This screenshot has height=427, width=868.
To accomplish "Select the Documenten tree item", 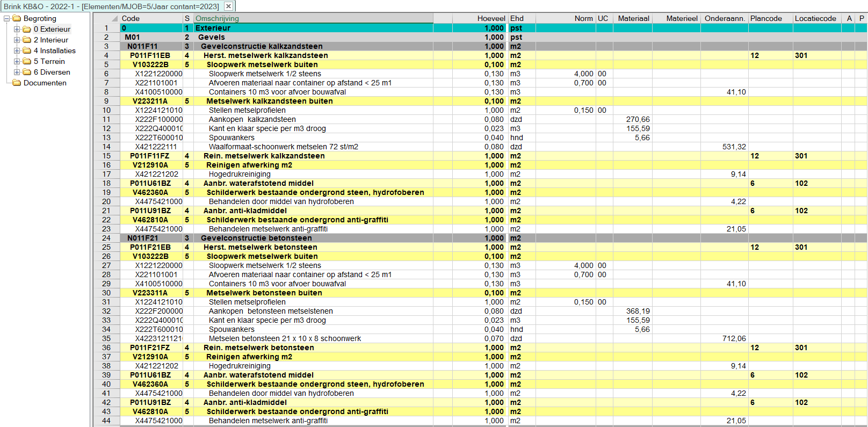I will point(45,83).
